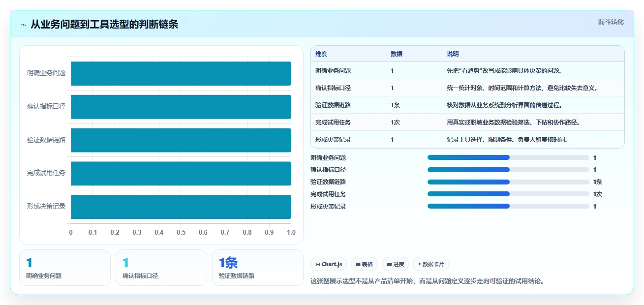Select table cell 形成决策记录
The height and width of the screenshot is (305, 644).
click(333, 140)
